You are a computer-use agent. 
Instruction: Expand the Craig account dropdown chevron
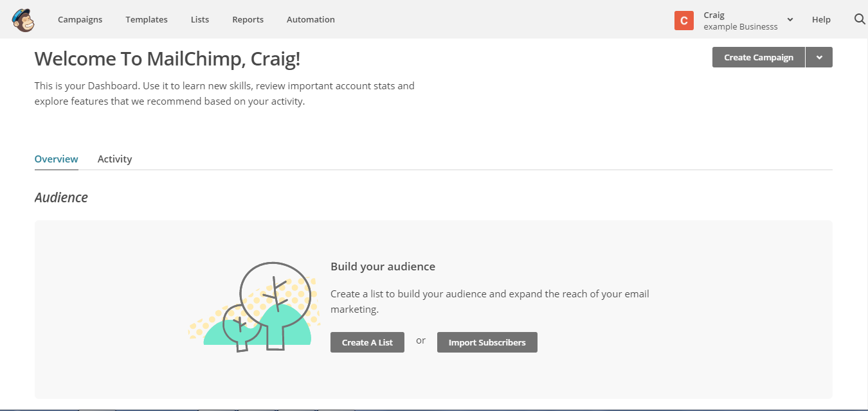pos(790,20)
